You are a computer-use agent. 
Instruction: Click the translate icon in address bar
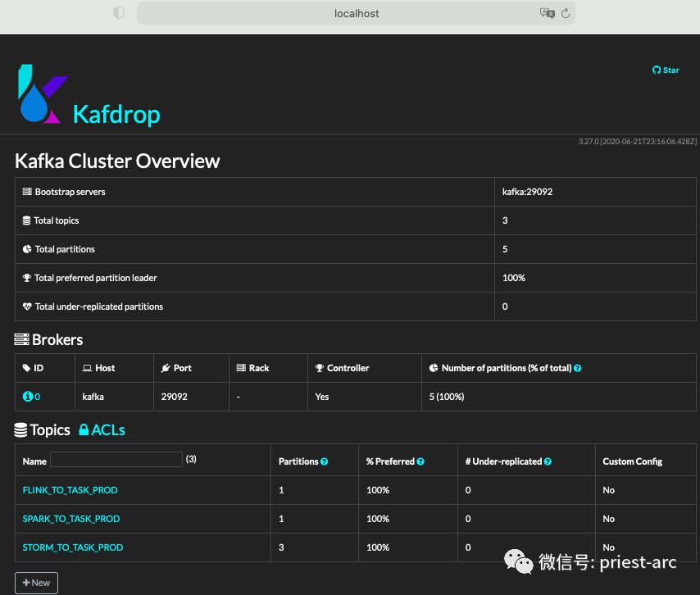tap(547, 14)
